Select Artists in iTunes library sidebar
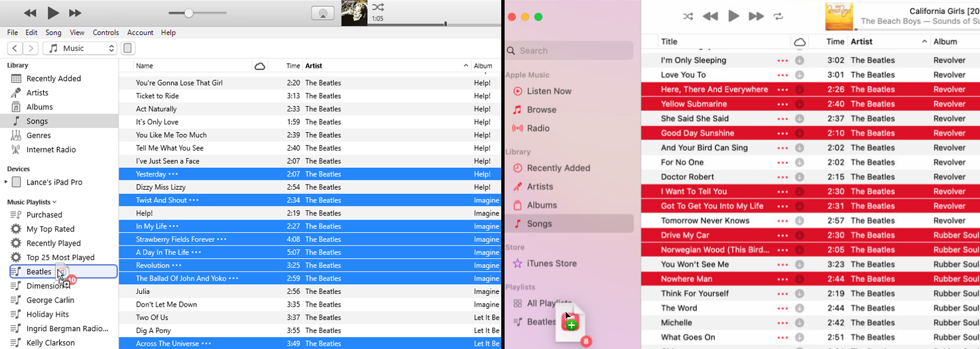The width and height of the screenshot is (980, 349). click(37, 93)
